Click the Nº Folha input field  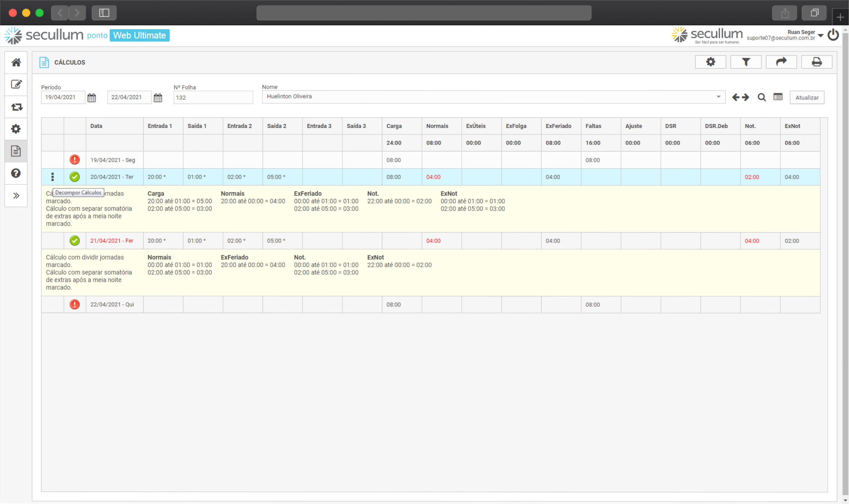click(213, 97)
